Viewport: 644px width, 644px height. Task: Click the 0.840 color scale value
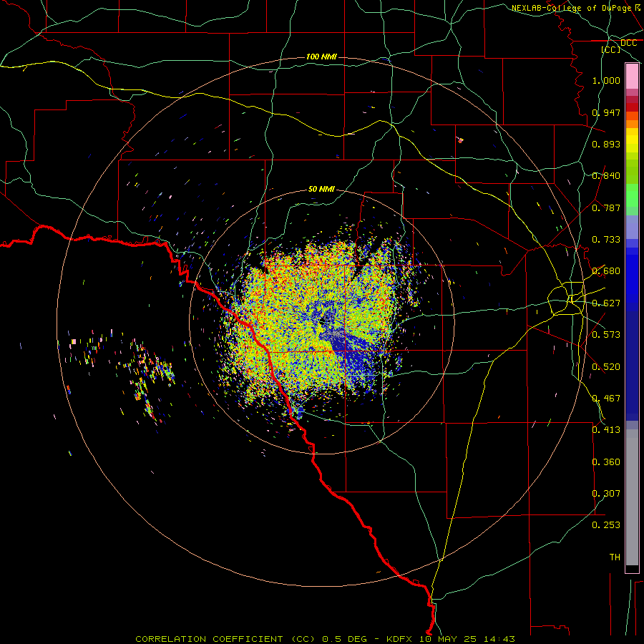[x=606, y=176]
